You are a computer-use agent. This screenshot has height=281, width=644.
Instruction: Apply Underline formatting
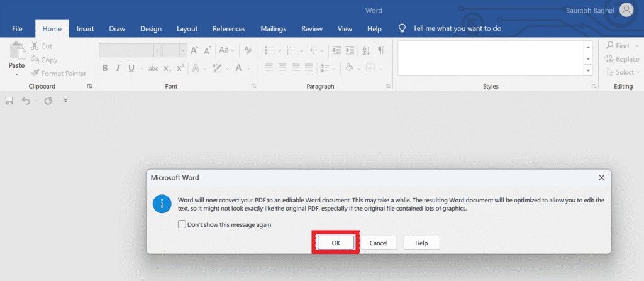tap(131, 68)
